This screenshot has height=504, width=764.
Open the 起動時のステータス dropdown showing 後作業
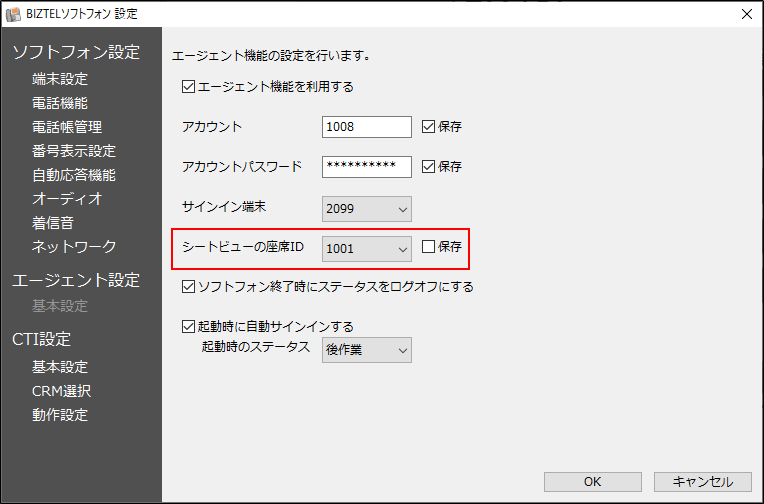(x=367, y=350)
